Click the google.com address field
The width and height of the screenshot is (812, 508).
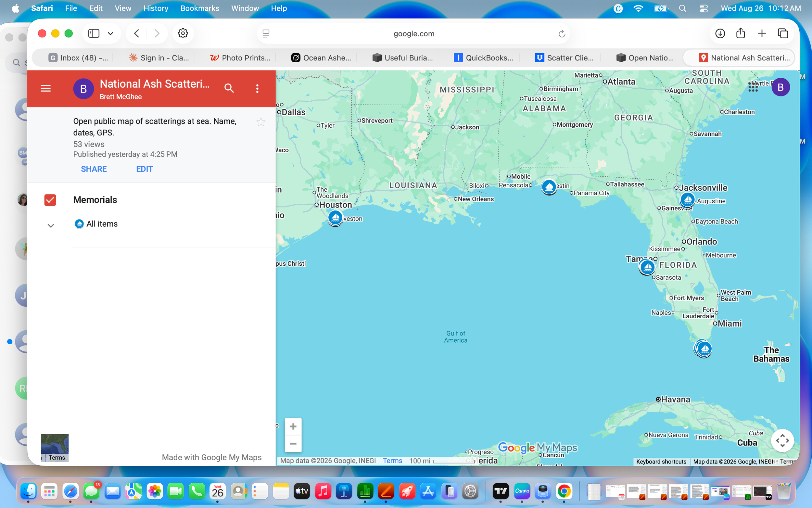click(x=413, y=33)
